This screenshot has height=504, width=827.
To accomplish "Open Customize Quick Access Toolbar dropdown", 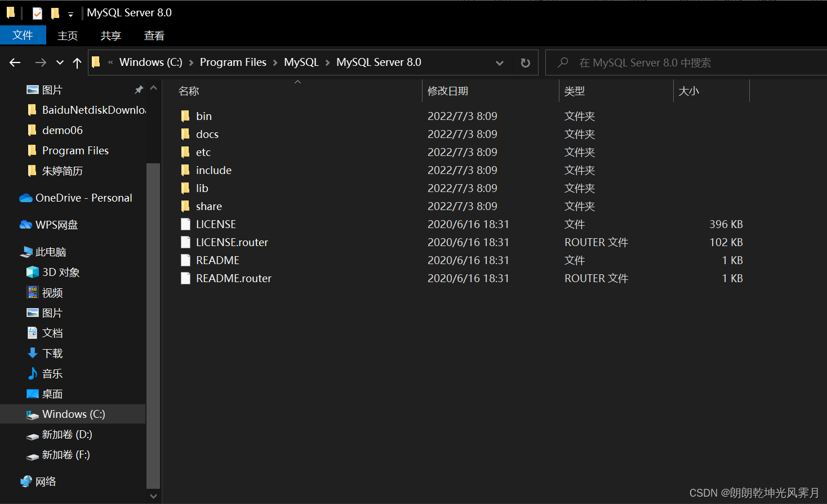I will 70,14.
